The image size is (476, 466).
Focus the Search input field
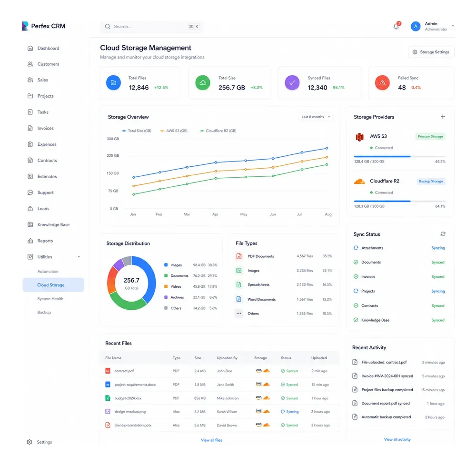[151, 26]
